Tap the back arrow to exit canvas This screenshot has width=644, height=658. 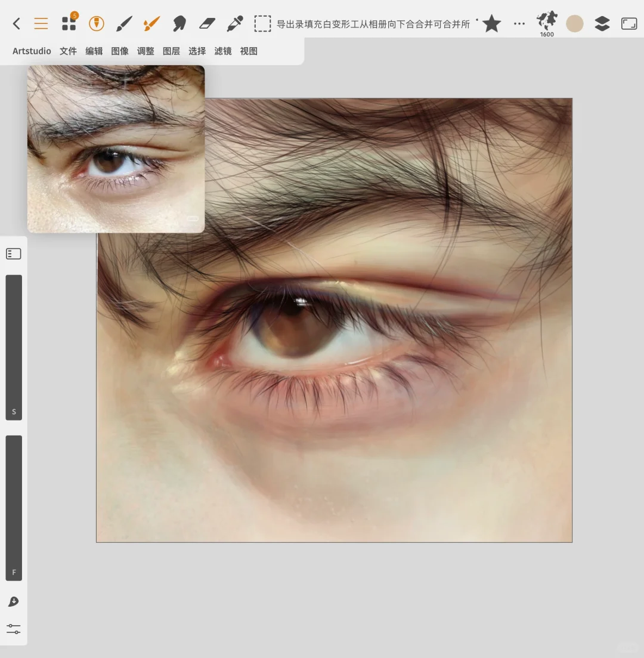pyautogui.click(x=16, y=24)
